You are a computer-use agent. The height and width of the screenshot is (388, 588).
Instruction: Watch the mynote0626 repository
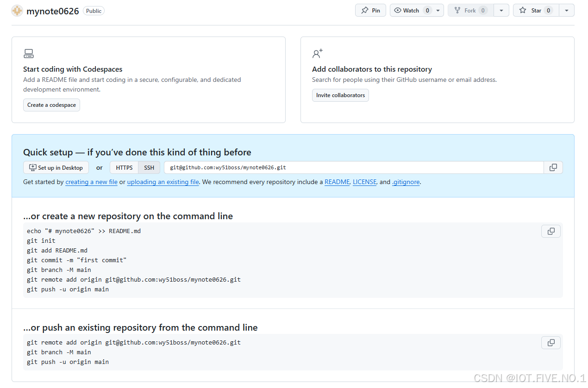409,10
